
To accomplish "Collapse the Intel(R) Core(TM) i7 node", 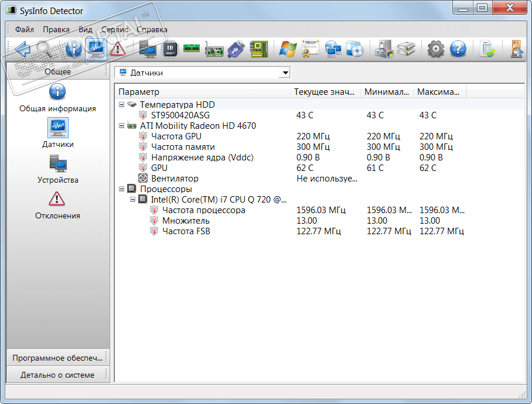I will 132,199.
